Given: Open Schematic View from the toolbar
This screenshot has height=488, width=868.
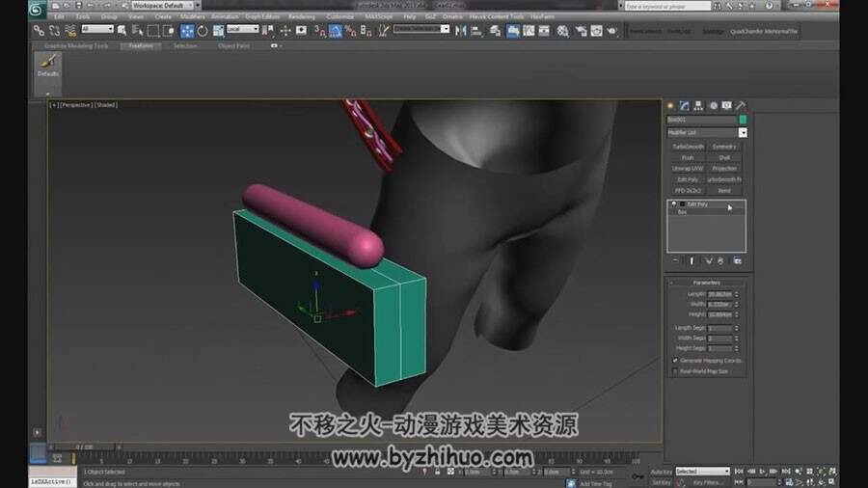Looking at the screenshot, I should click(x=544, y=31).
